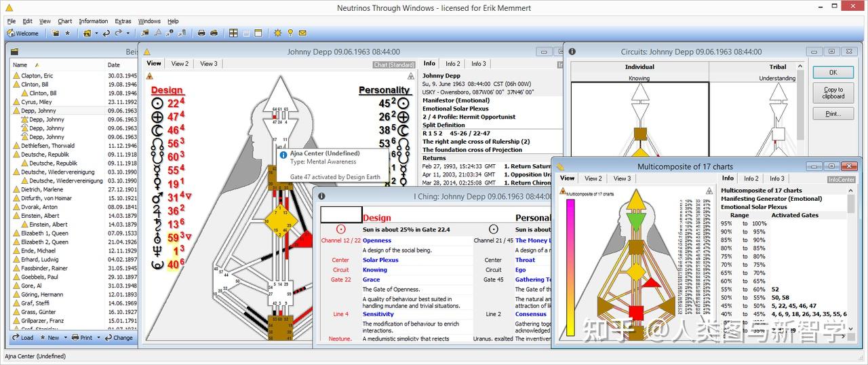Open the New button dropdown arrow
This screenshot has width=868, height=365.
[x=65, y=338]
